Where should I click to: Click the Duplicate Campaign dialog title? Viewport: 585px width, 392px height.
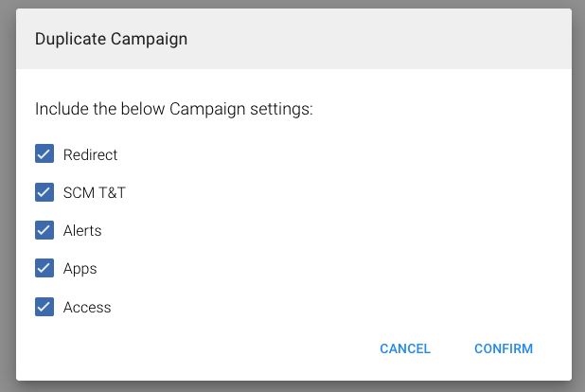coord(111,39)
